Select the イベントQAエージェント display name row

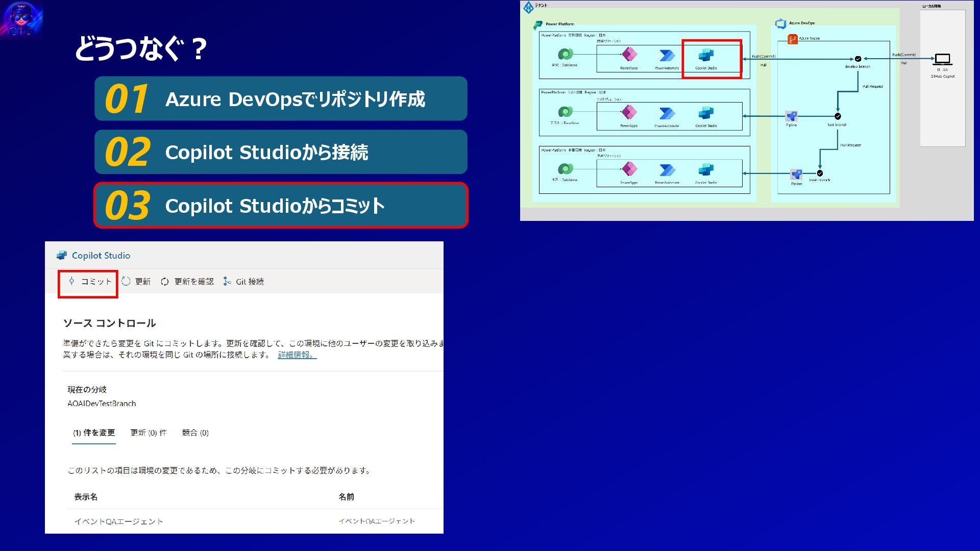coord(119,521)
